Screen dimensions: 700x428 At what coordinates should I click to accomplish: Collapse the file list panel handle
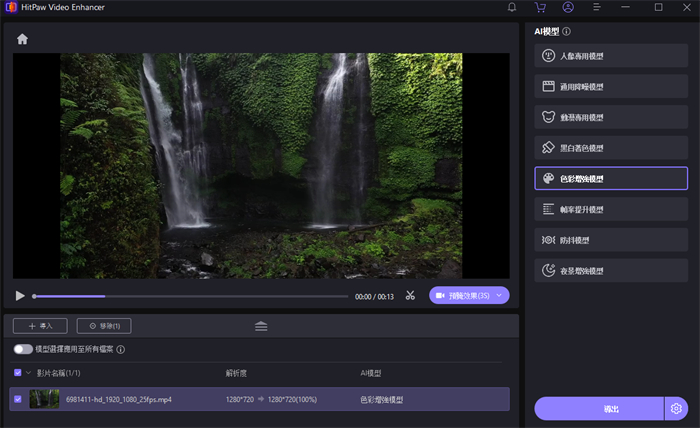261,326
